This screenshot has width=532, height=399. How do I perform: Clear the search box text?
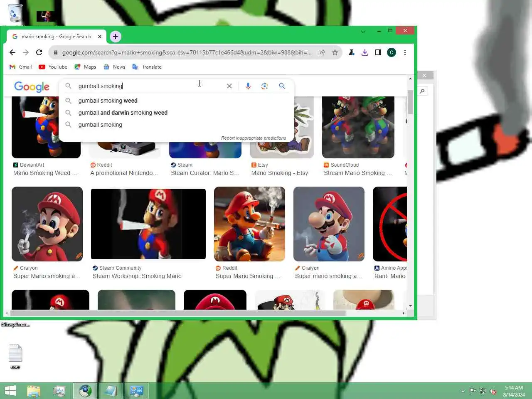click(229, 86)
